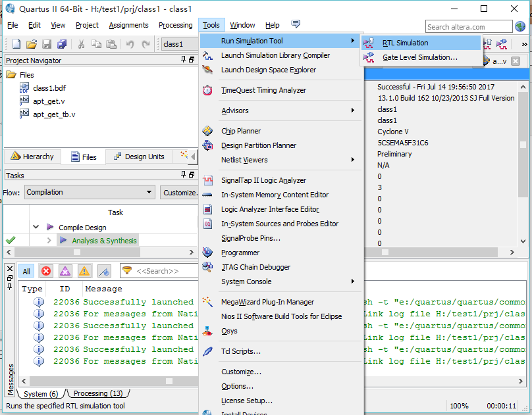The width and height of the screenshot is (532, 415).
Task: Click the Open folder toolbar icon
Action: pyautogui.click(x=31, y=43)
